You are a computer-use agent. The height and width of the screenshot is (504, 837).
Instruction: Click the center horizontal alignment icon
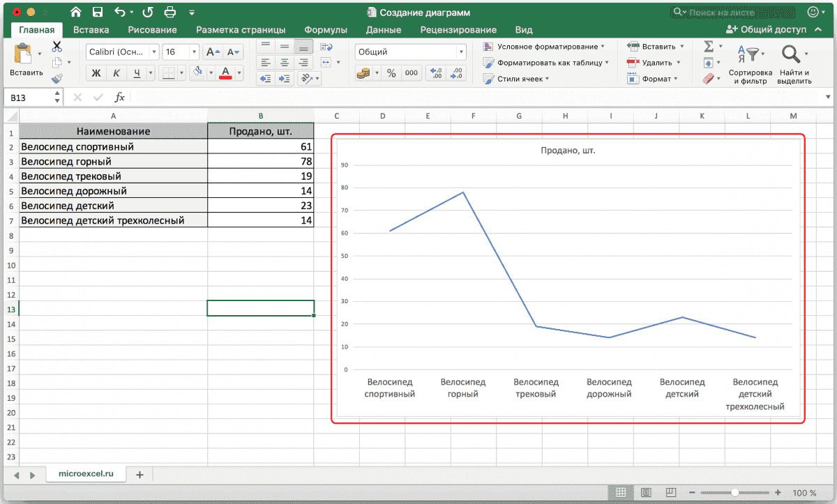pos(284,62)
